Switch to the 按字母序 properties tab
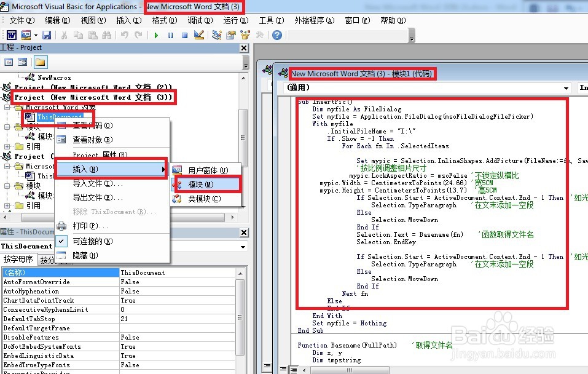The width and height of the screenshot is (588, 374). tap(18, 259)
